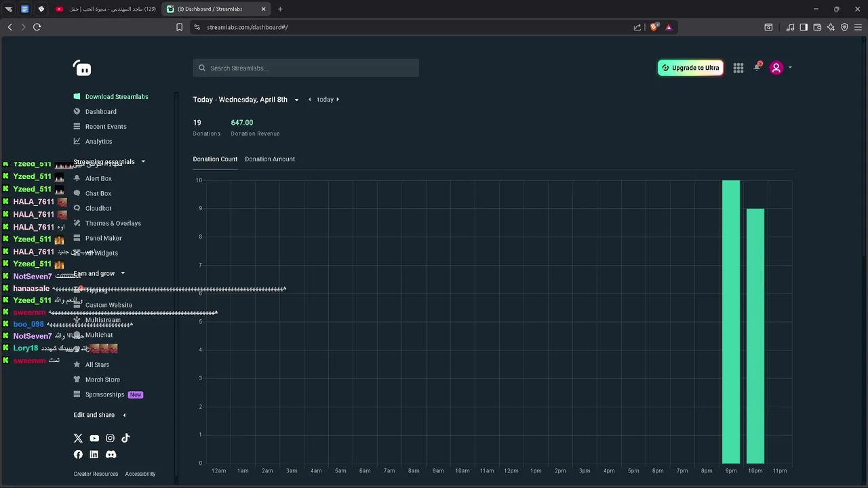Viewport: 868px width, 488px height.
Task: Click the Chat Box bubble icon
Action: tap(77, 193)
